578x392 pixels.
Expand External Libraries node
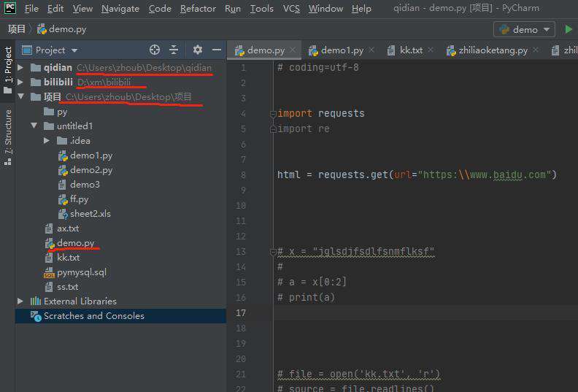20,301
